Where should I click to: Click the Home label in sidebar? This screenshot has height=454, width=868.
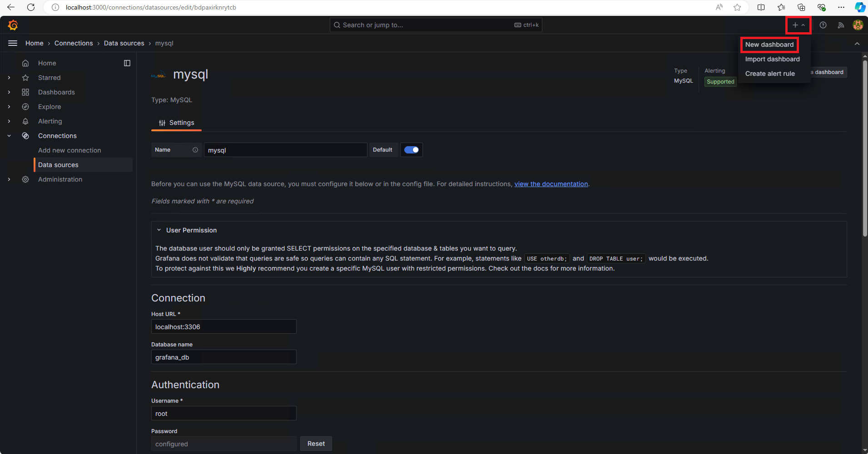[47, 63]
